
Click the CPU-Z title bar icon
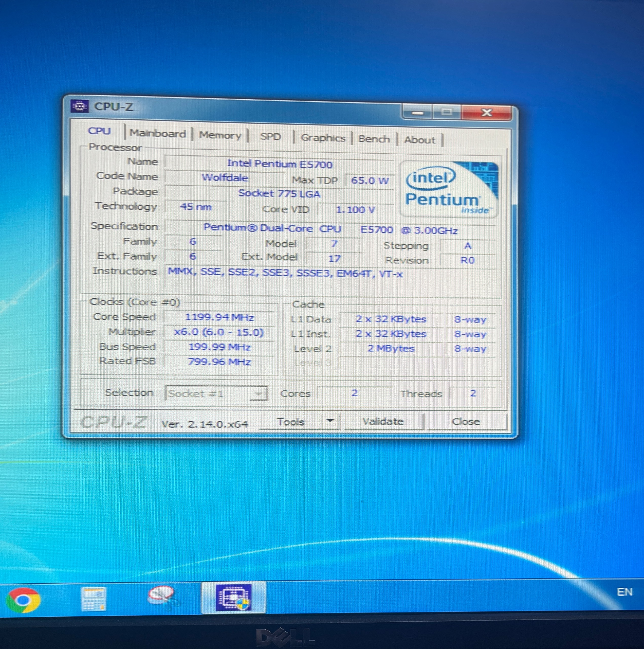80,106
